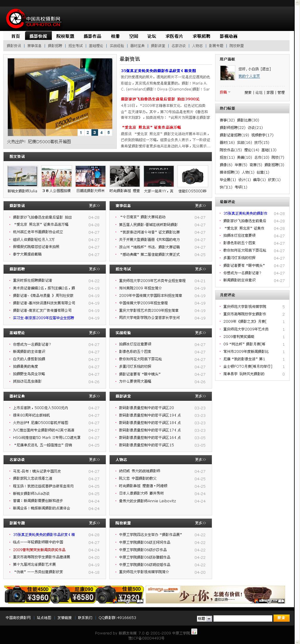Open JVC推出面向专业摄影师 article
The image size is (300, 644).
pos(43,430)
